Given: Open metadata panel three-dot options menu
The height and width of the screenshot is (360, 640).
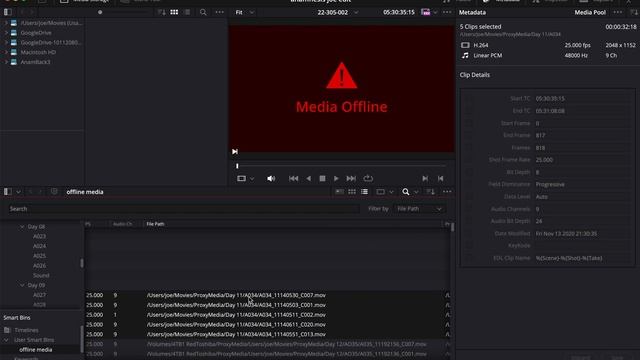Looking at the screenshot, I should pos(618,12).
